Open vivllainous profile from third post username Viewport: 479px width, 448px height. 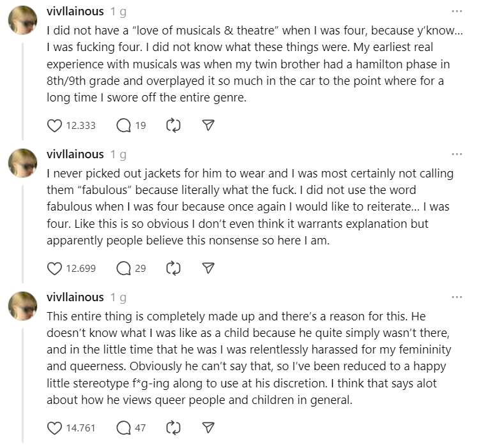[x=75, y=297]
